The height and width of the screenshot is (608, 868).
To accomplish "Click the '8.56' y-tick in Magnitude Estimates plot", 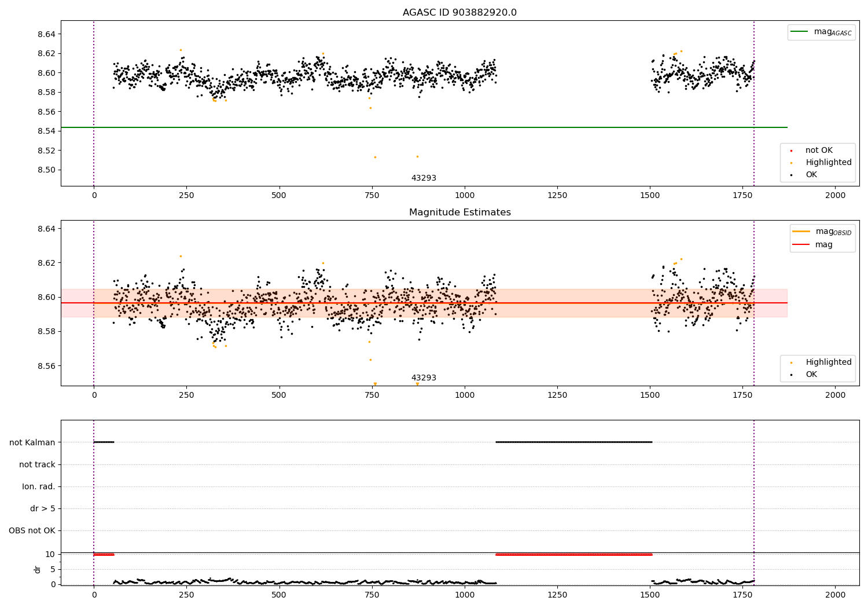I will click(46, 366).
